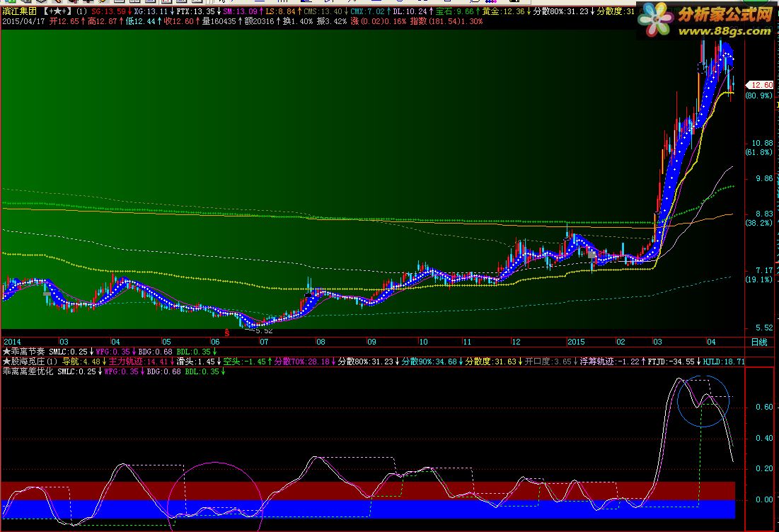Select the FTX:13.35 readout

pyautogui.click(x=195, y=11)
